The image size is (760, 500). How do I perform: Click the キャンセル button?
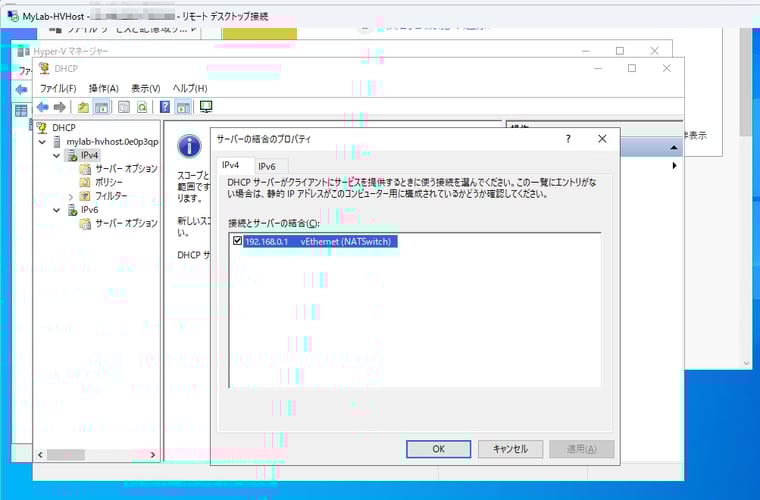pos(510,449)
